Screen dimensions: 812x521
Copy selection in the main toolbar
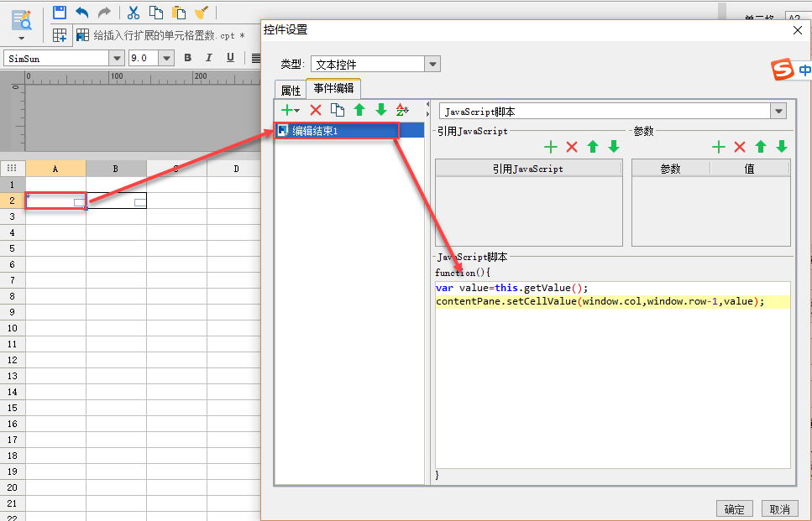tap(156, 12)
